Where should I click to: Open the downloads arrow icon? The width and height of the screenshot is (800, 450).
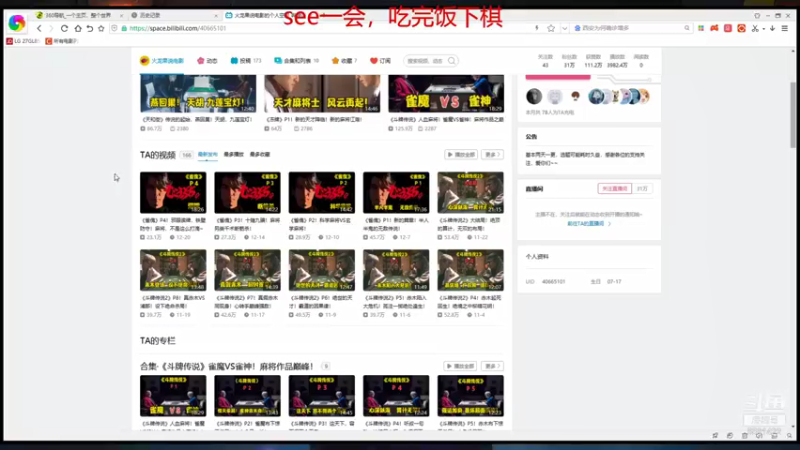(x=772, y=29)
